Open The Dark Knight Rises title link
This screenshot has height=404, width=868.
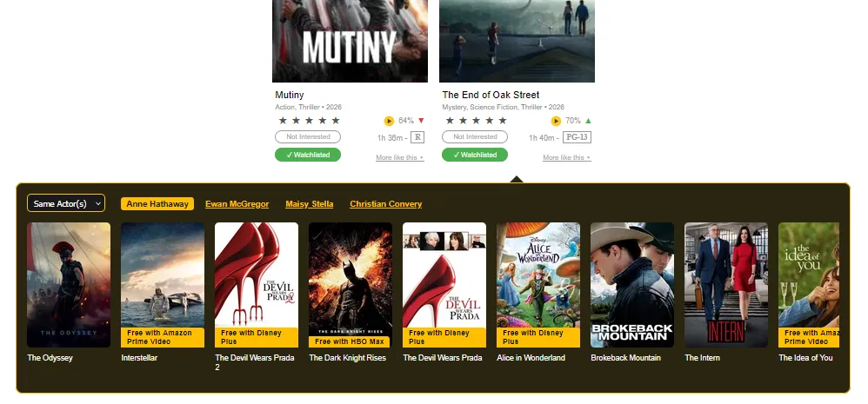(x=348, y=358)
